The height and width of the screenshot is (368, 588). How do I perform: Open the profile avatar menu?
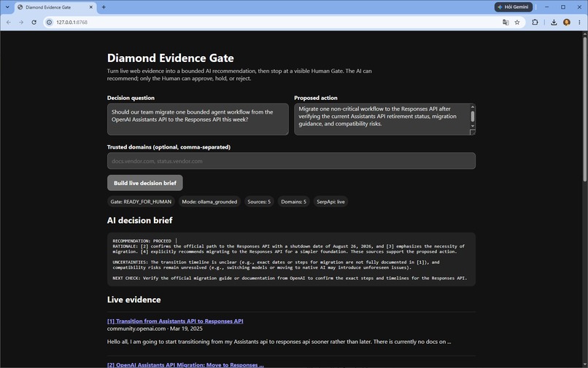567,23
